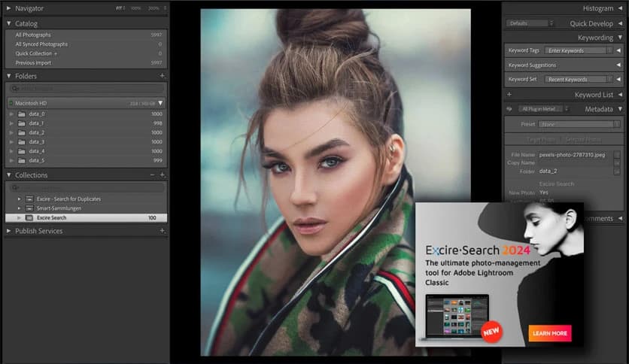This screenshot has width=629, height=364.
Task: Click the plus icon in Folders header
Action: (162, 76)
